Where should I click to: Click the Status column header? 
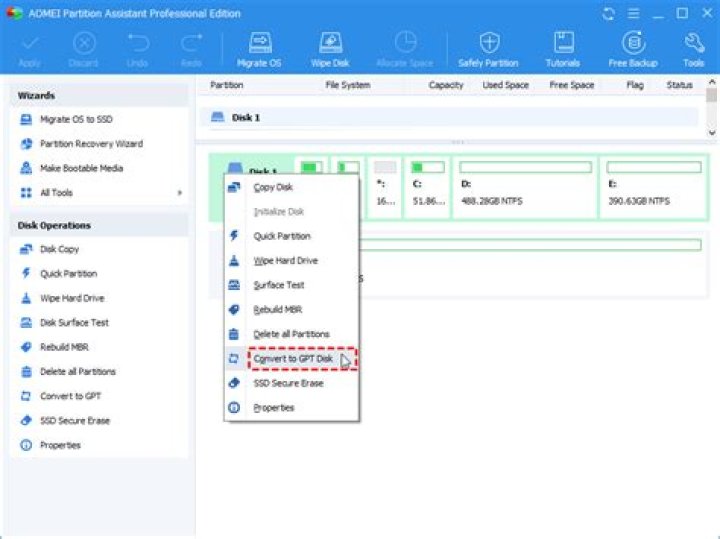tap(680, 85)
